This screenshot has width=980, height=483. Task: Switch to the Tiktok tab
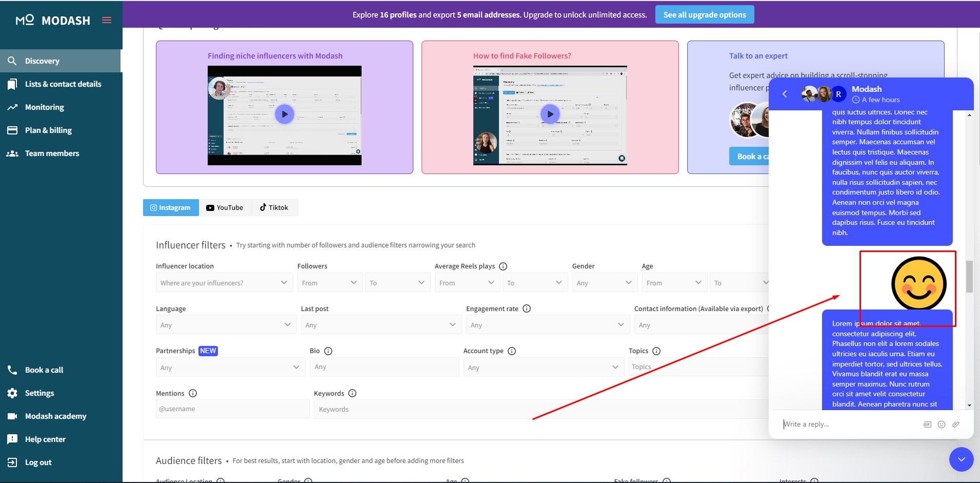click(274, 207)
